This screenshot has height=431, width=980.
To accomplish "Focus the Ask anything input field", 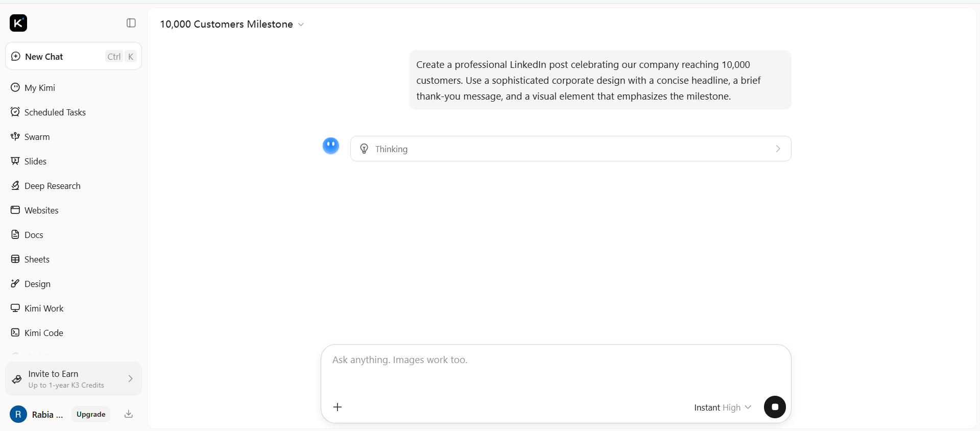I will pos(556,368).
